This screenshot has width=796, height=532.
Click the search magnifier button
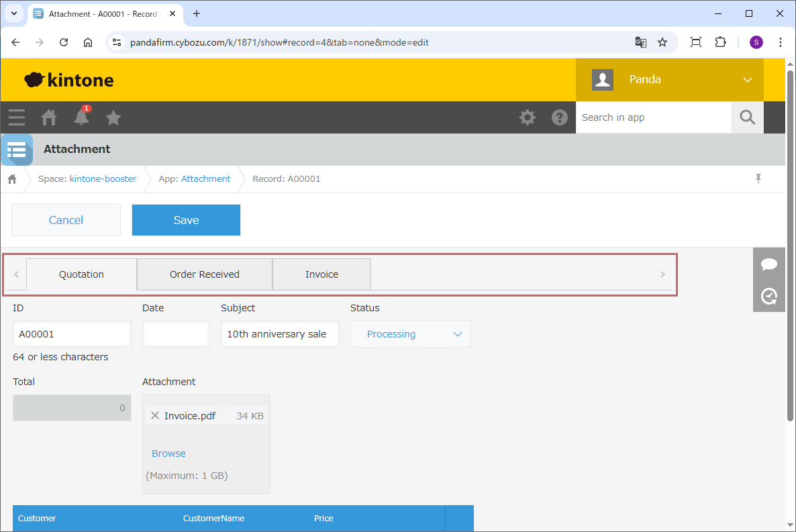(747, 118)
